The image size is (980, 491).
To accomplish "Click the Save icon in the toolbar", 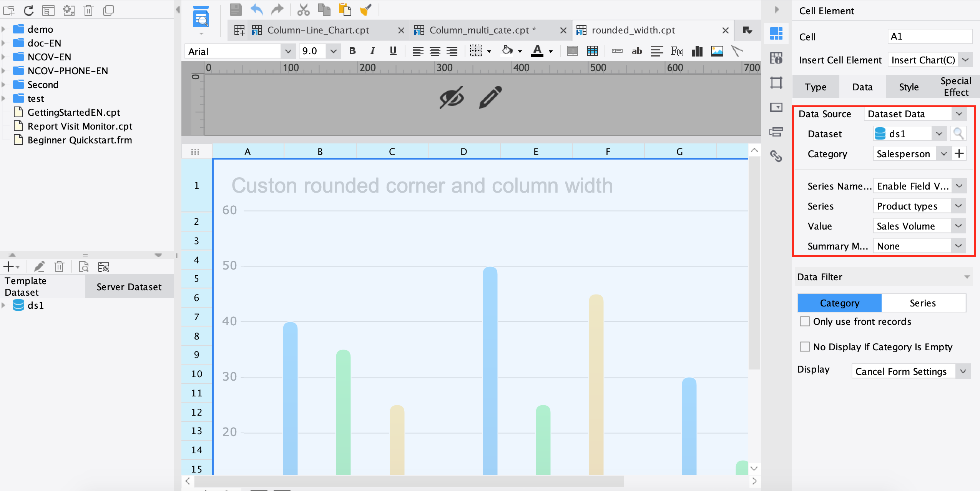I will click(x=236, y=10).
